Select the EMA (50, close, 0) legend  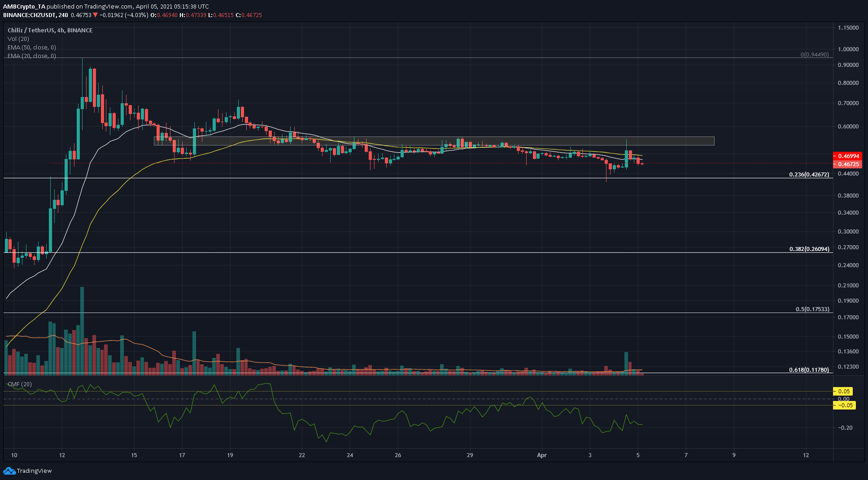32,47
